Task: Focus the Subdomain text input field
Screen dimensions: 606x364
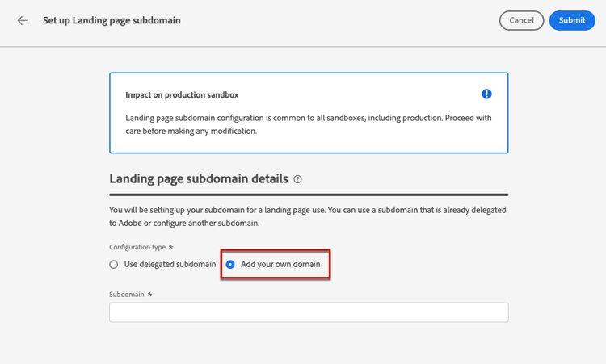Action: 309,312
